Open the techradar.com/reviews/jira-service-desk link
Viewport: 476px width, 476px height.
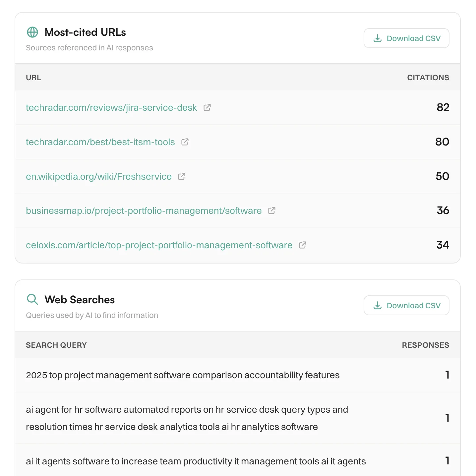(111, 107)
